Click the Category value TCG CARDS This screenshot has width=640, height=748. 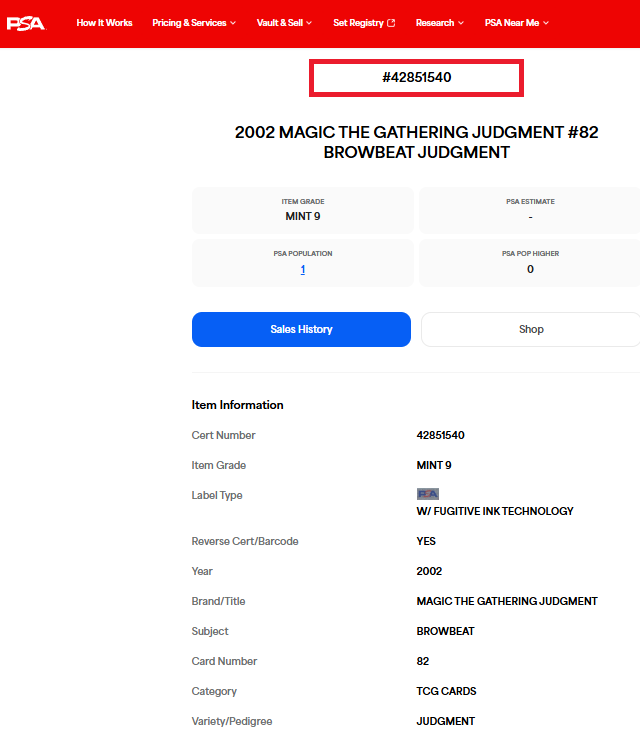(x=446, y=692)
